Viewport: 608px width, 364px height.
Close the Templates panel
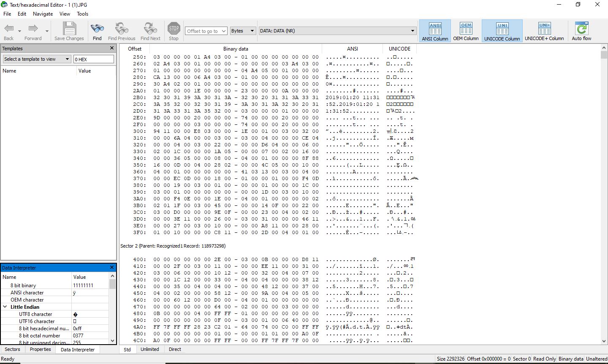(112, 48)
